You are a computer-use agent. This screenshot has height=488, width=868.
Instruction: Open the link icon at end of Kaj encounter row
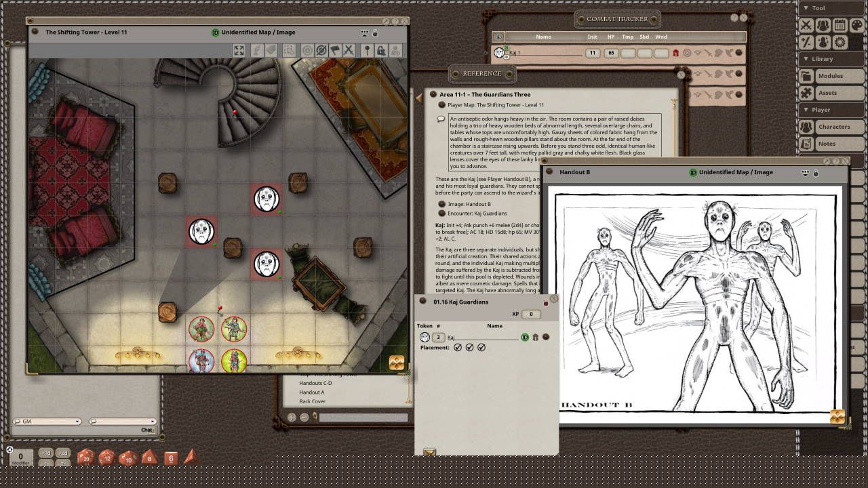point(546,337)
